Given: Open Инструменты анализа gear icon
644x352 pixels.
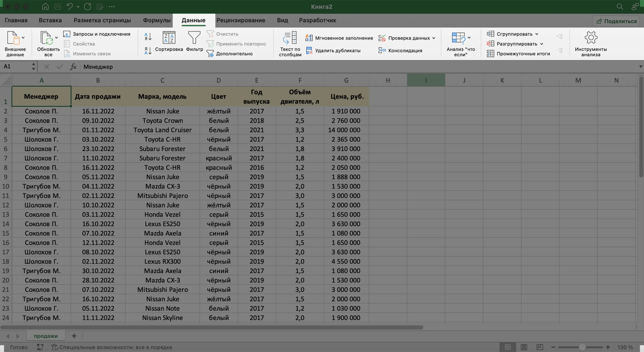Looking at the screenshot, I should tap(590, 38).
